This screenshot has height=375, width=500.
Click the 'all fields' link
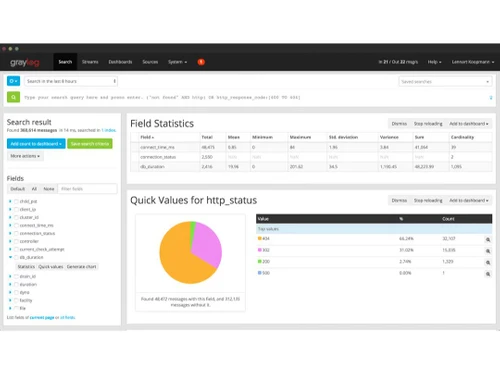click(68, 318)
